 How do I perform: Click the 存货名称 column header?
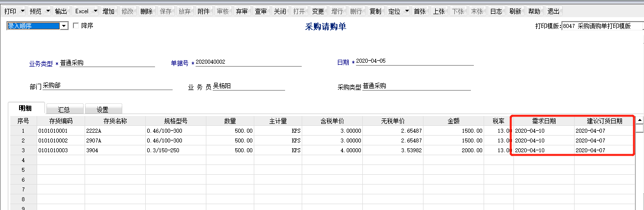(115, 121)
